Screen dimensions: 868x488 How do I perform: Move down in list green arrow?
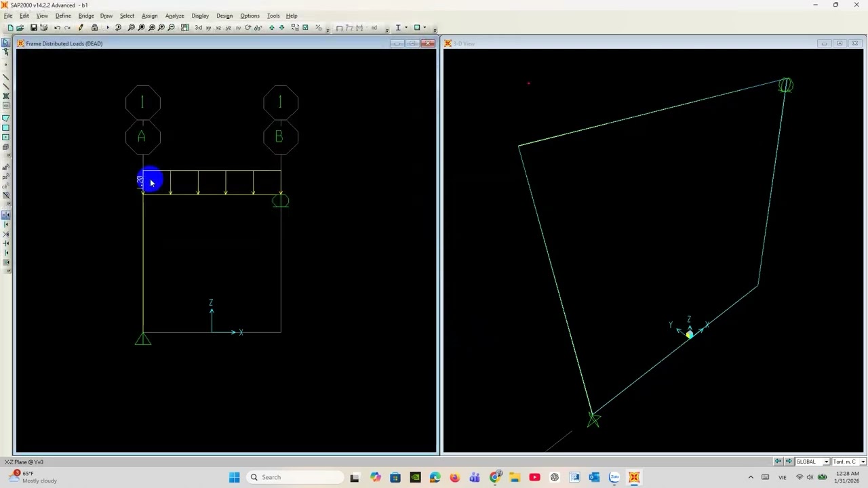pyautogui.click(x=281, y=28)
